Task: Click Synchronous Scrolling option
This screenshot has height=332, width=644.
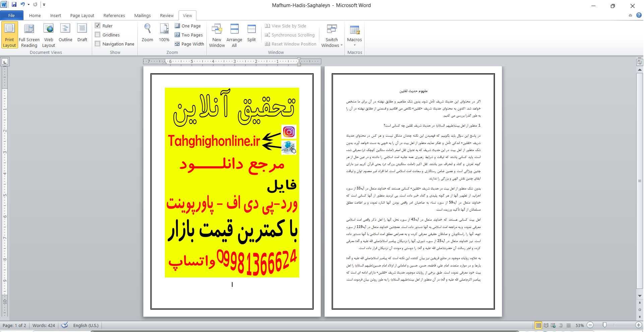Action: click(x=290, y=35)
